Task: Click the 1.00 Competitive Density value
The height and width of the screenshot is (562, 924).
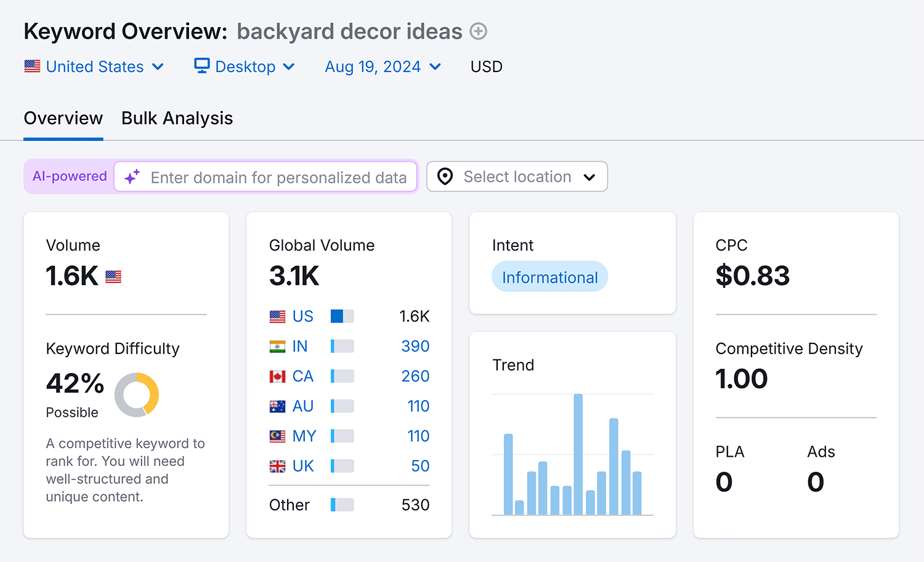Action: [x=742, y=379]
